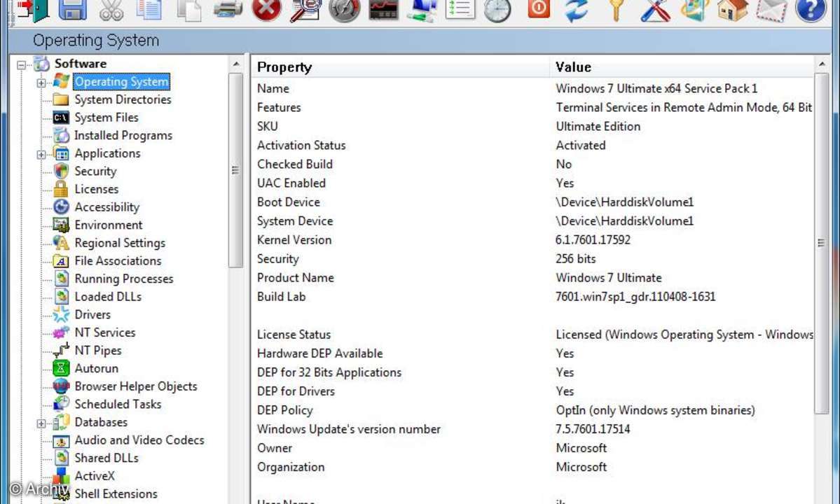Click the blue question mark help icon
Image resolution: width=840 pixels, height=504 pixels.
811,10
